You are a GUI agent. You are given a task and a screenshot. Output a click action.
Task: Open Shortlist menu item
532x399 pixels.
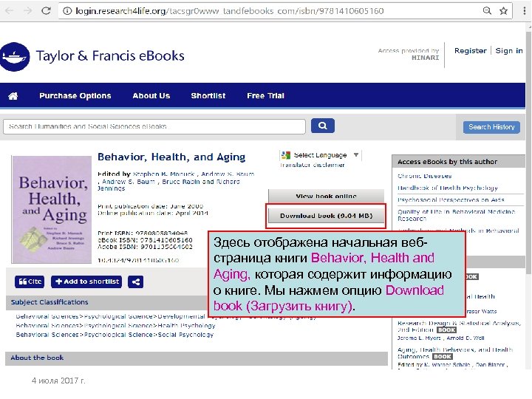(208, 95)
